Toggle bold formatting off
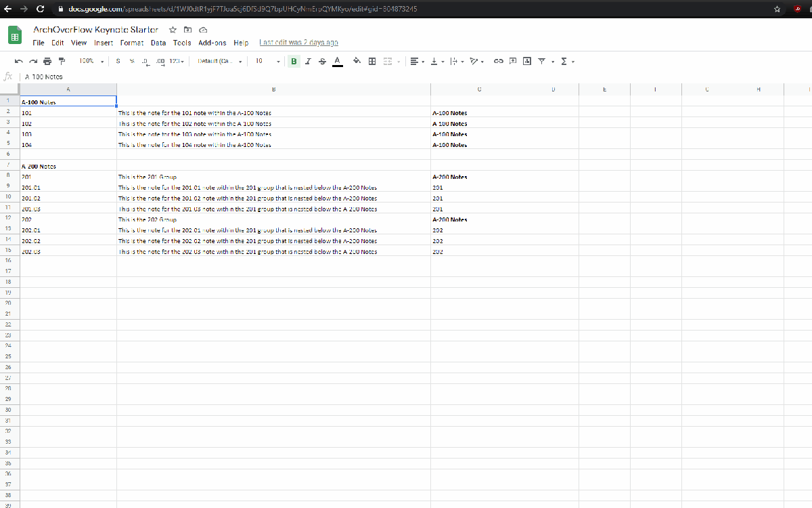Viewport: 812px width, 508px height. tap(294, 61)
